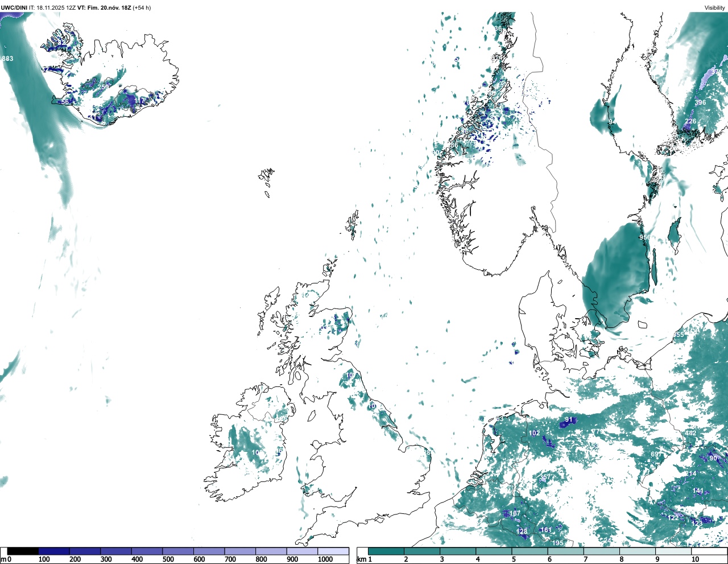Click the 'km' unit label on legend

click(361, 559)
